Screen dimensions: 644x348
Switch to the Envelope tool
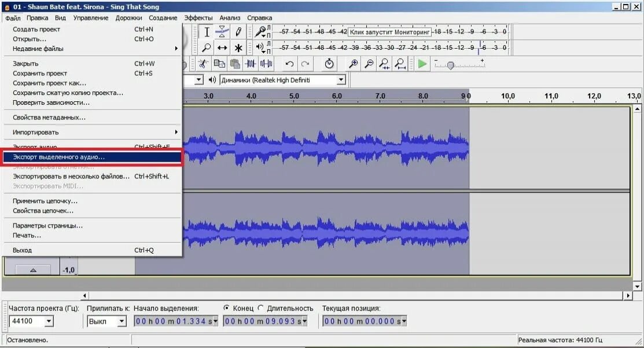[x=222, y=32]
